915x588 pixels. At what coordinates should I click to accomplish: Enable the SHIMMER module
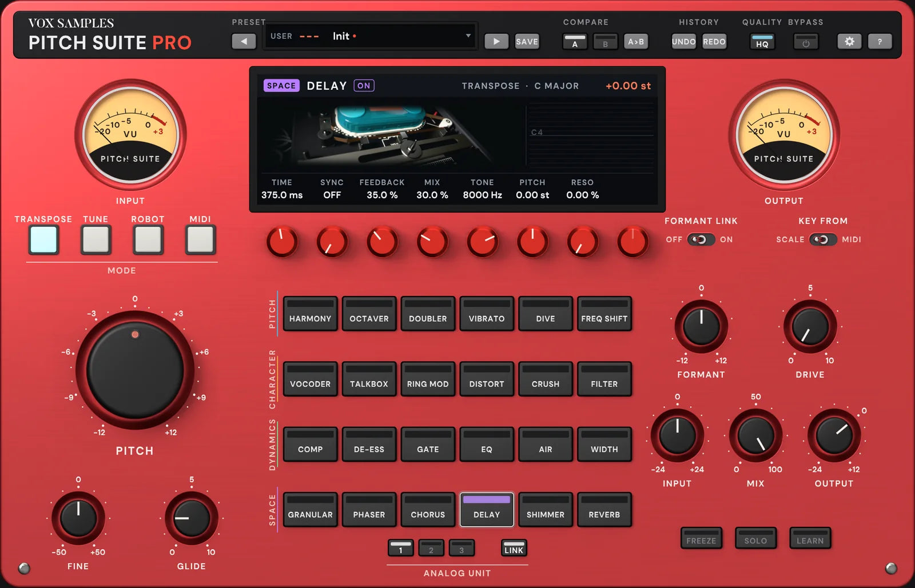click(546, 509)
